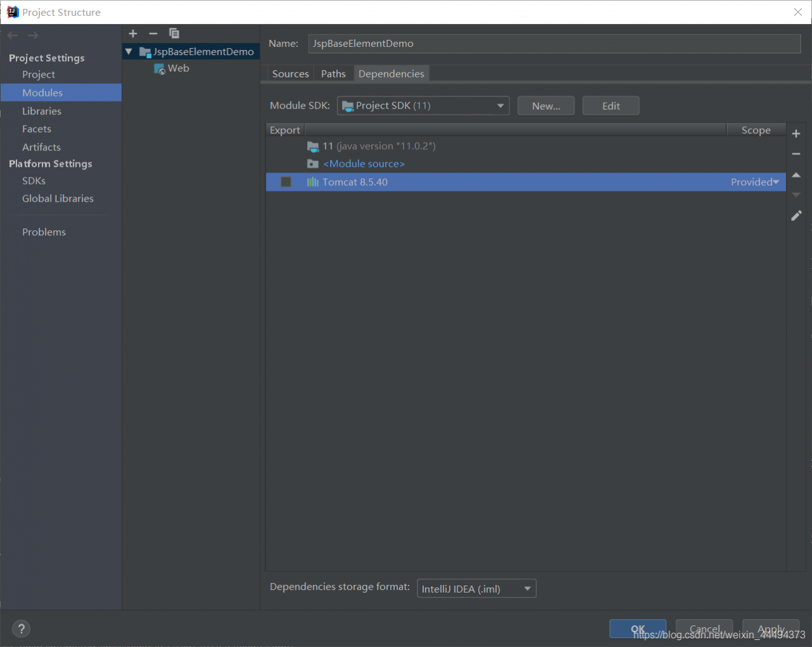Click the Scope column header
This screenshot has height=647, width=812.
click(756, 130)
